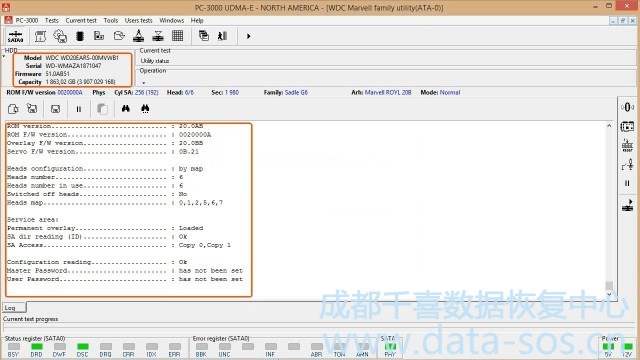Click the Heads map log line

click(115, 202)
